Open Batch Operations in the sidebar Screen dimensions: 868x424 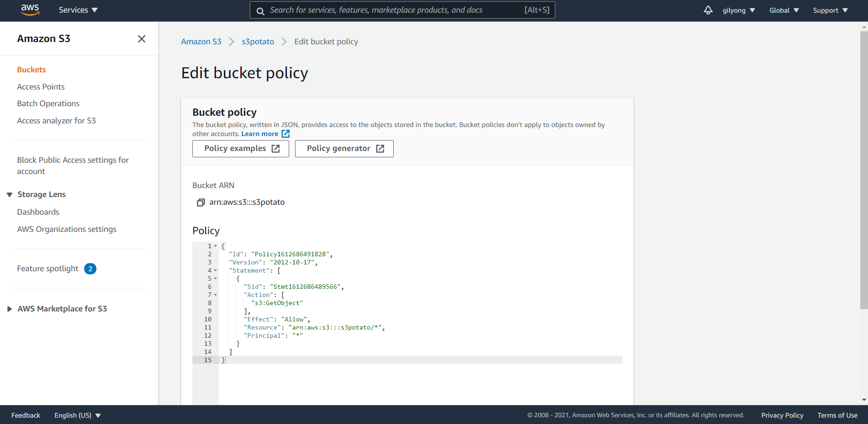click(x=48, y=104)
